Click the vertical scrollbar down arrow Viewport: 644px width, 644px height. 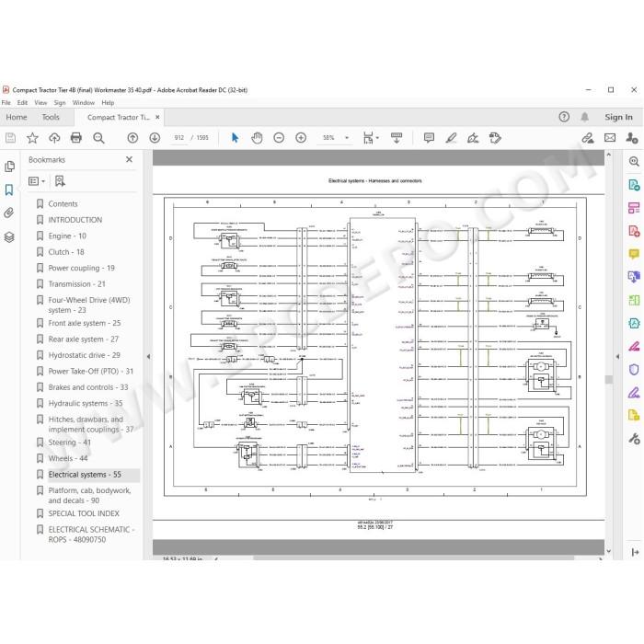[x=609, y=551]
